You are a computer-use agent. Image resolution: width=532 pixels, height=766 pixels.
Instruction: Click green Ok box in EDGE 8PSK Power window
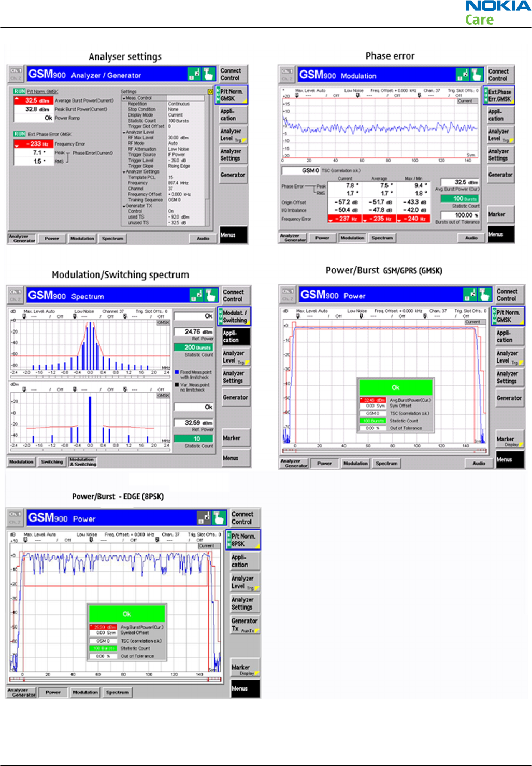coord(127,614)
